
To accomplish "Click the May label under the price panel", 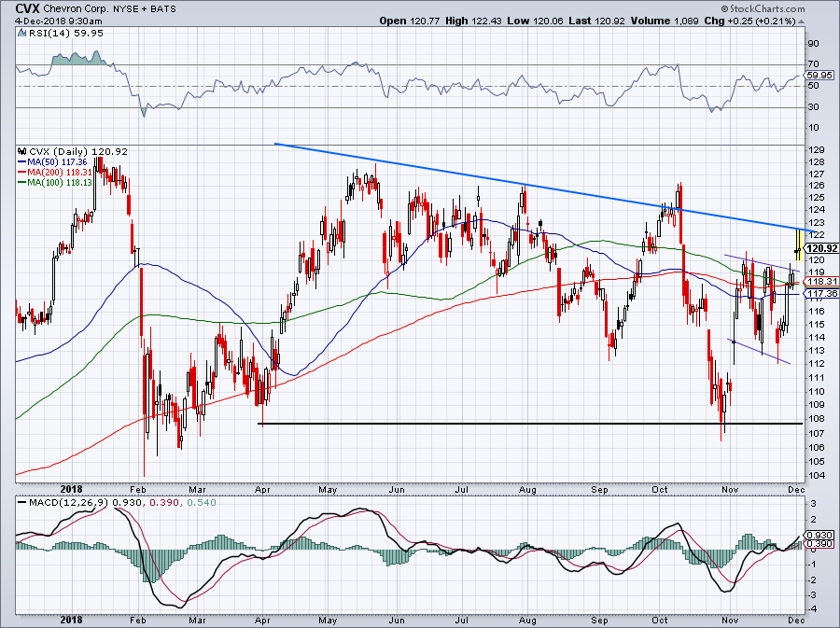I will click(x=328, y=490).
